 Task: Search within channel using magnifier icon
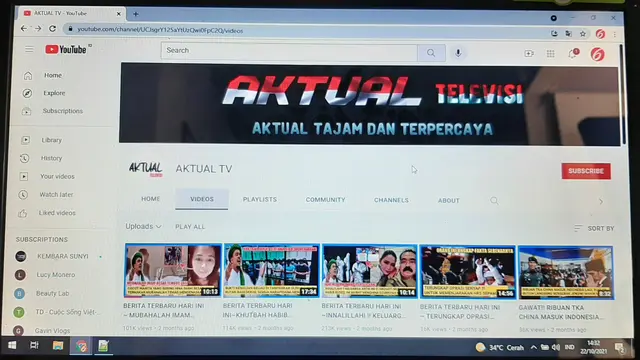click(494, 200)
